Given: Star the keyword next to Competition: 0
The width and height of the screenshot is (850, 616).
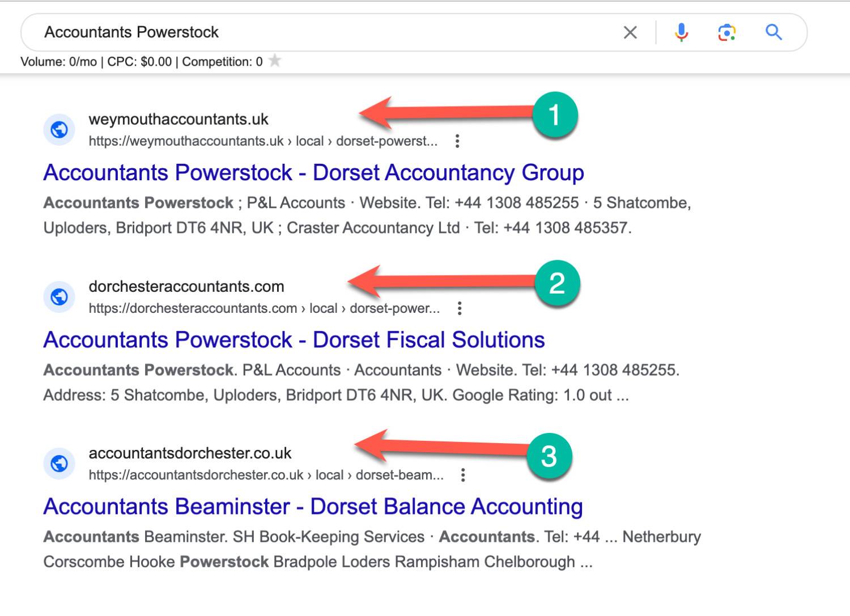Looking at the screenshot, I should (275, 61).
